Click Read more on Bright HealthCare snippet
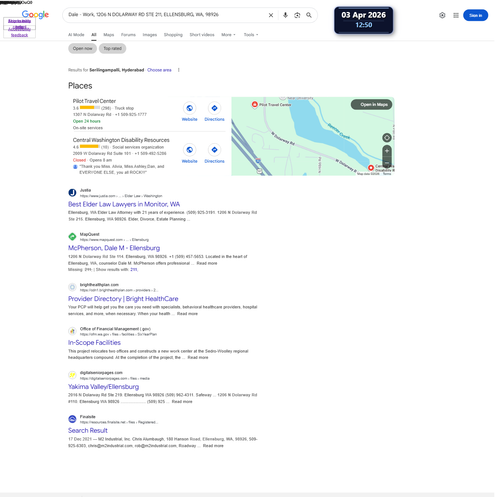This screenshot has width=500, height=497. coord(187,314)
